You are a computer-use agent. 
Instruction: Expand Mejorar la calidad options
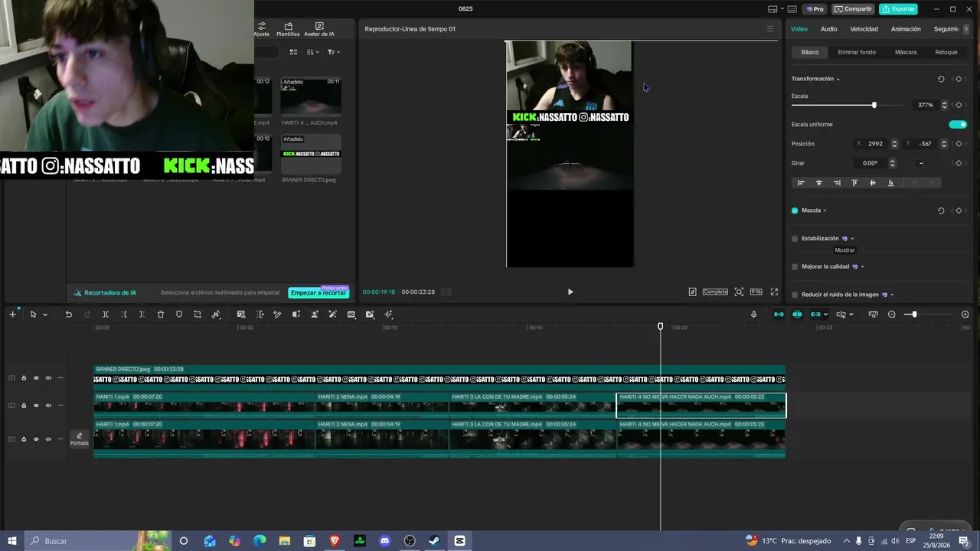pos(862,267)
